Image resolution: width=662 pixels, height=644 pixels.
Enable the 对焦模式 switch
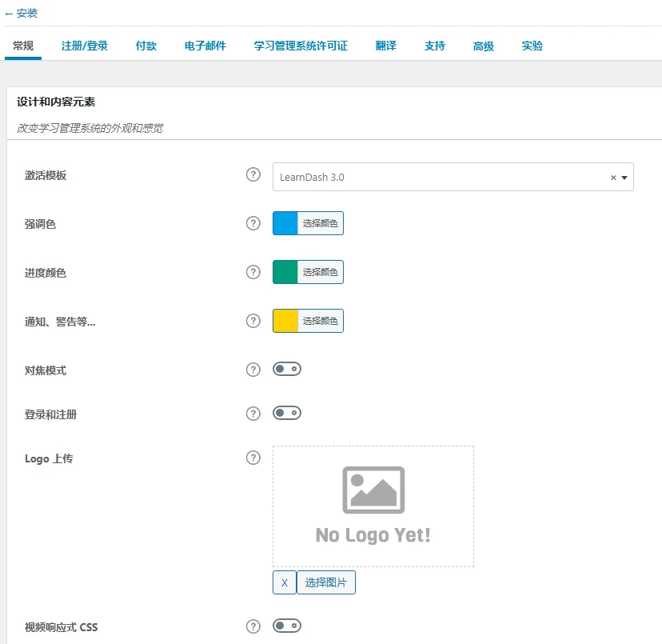286,370
